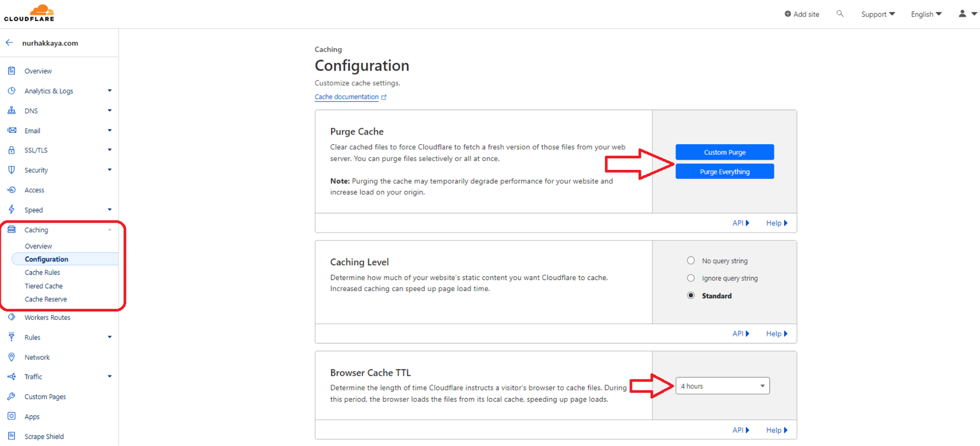Open Cache Rules submenu item
The width and height of the screenshot is (980, 446).
[x=42, y=272]
